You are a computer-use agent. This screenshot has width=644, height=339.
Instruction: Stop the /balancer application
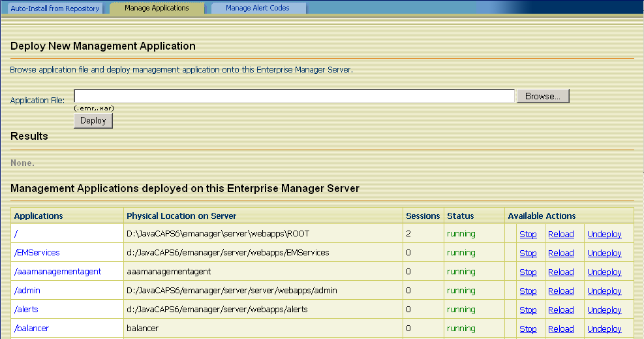pos(528,329)
